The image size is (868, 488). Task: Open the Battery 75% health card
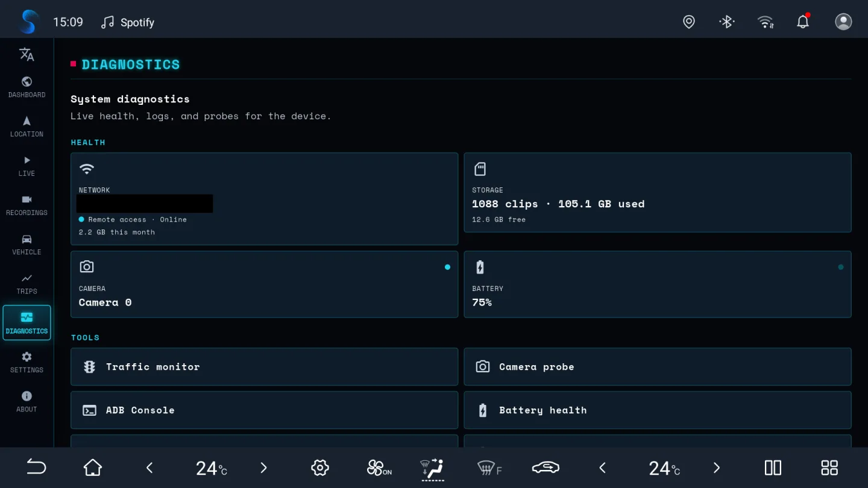click(x=658, y=284)
